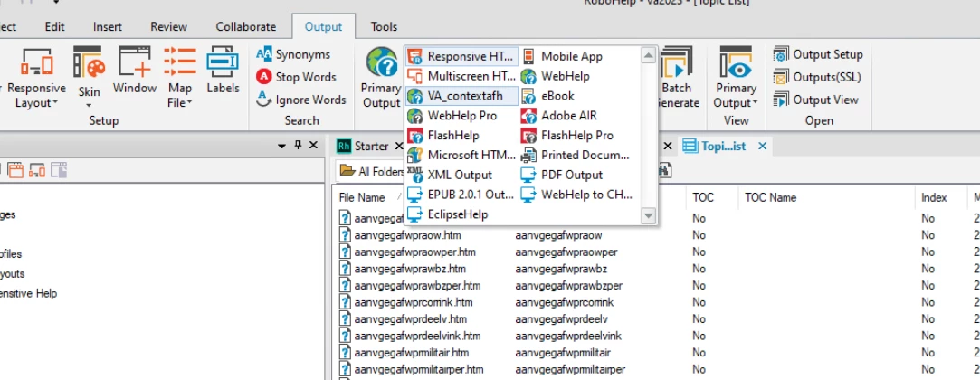This screenshot has width=980, height=380.
Task: Close the Topic List tab
Action: coord(762,147)
